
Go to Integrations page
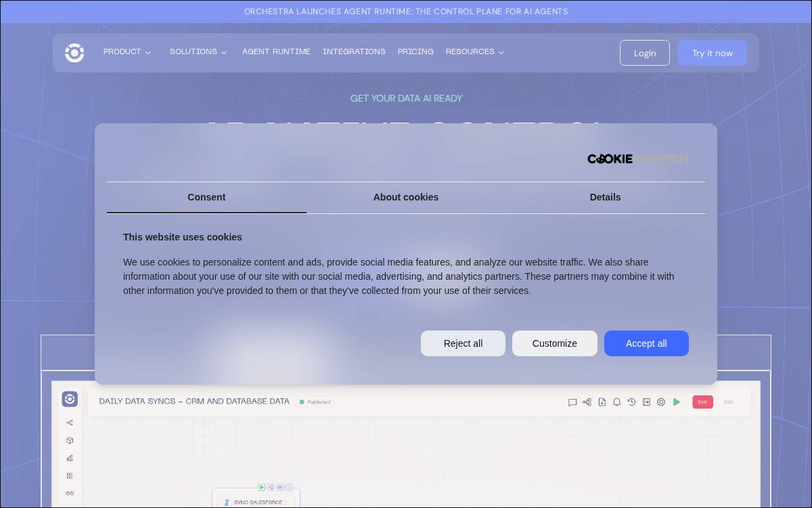354,51
